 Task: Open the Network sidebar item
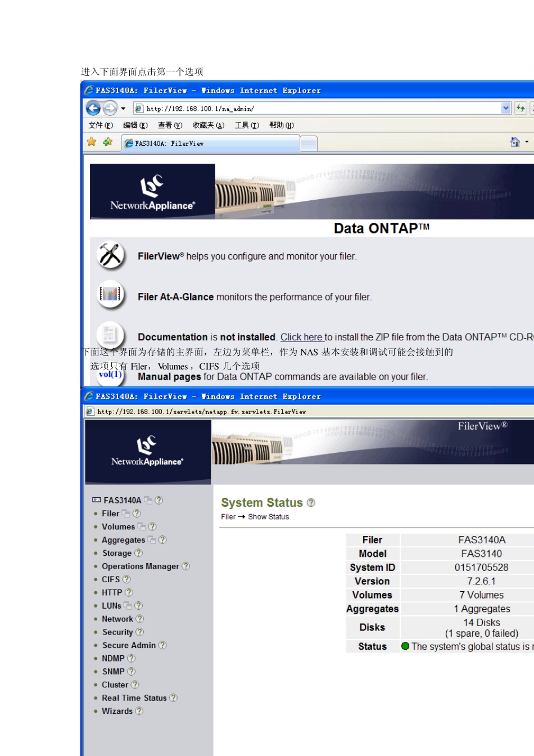[117, 619]
